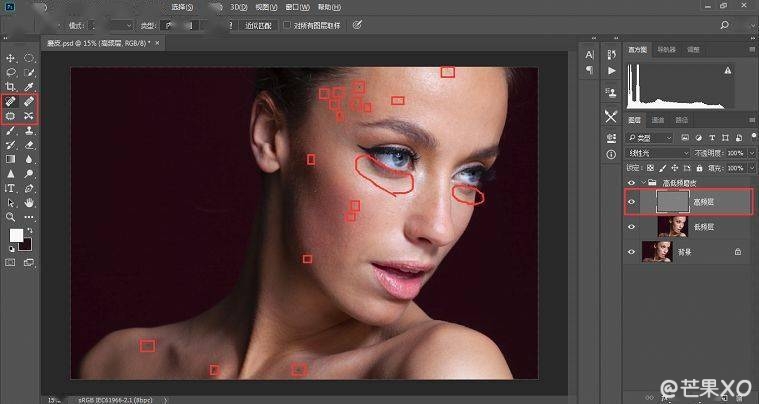Select the Zoom tool
The height and width of the screenshot is (404, 759).
[x=10, y=217]
